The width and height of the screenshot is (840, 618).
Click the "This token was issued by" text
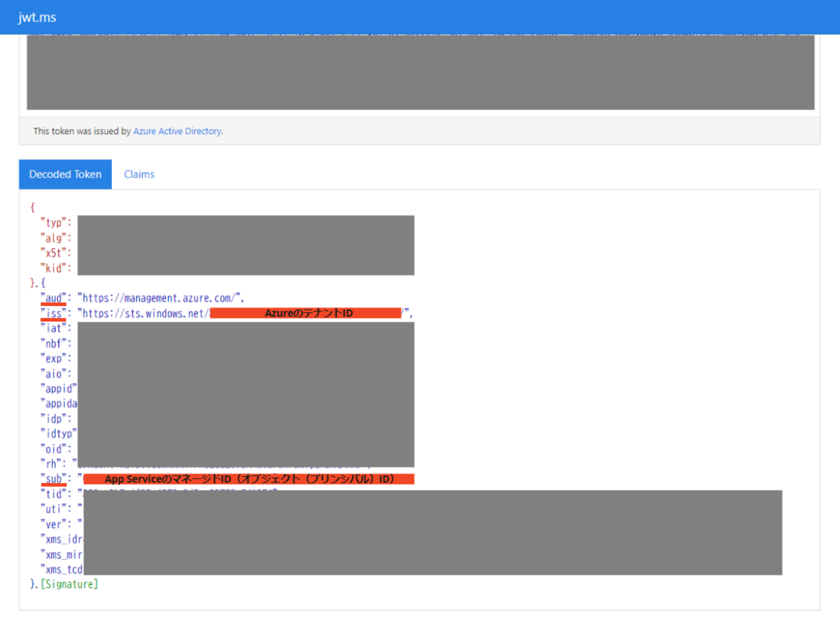click(82, 131)
